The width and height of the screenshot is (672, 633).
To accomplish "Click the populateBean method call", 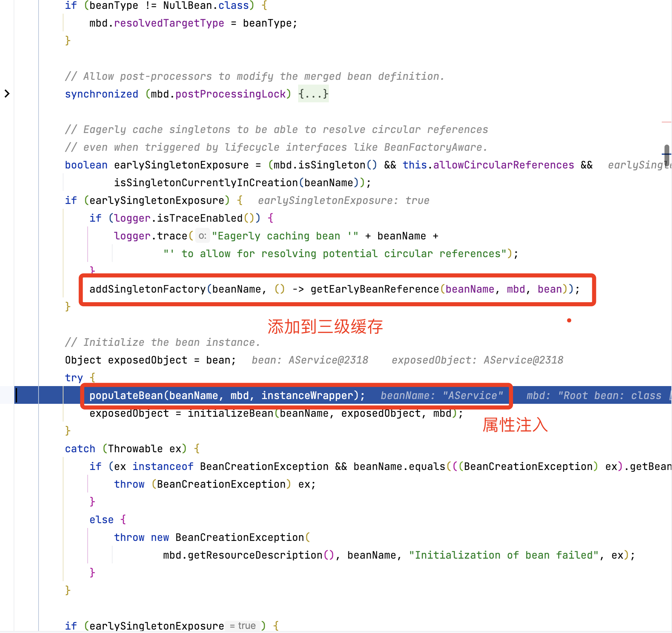I will [126, 396].
